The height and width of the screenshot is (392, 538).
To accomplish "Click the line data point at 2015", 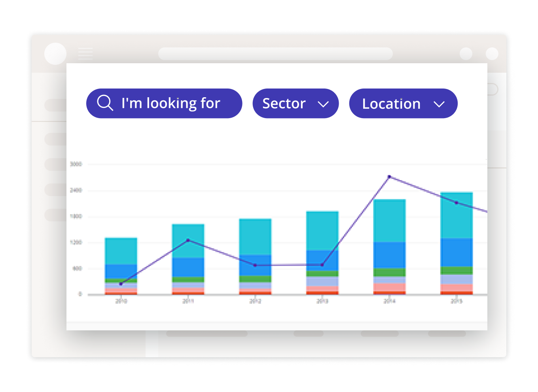I will click(456, 203).
